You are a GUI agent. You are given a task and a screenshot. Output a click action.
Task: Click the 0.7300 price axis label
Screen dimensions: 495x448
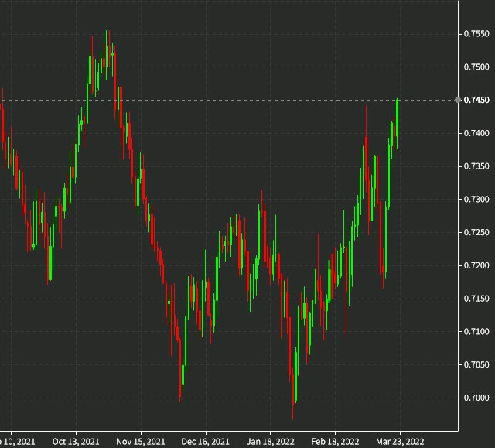click(x=476, y=199)
